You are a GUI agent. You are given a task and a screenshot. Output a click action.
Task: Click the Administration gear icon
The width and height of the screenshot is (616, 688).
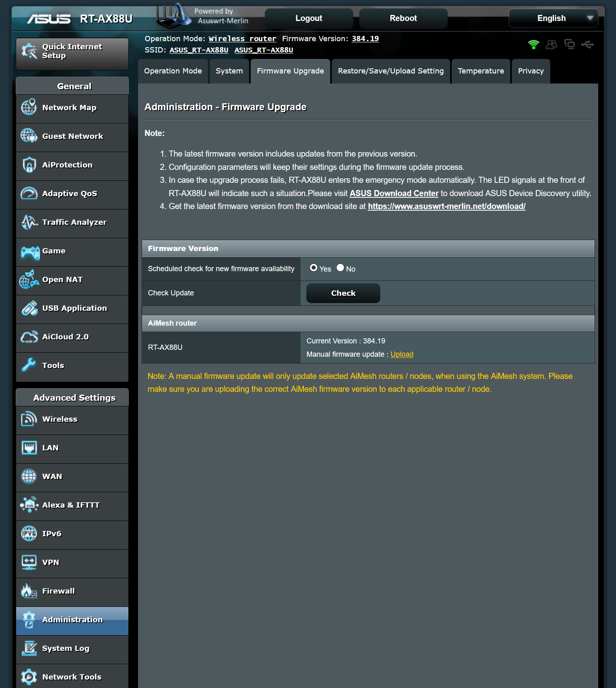(x=29, y=619)
